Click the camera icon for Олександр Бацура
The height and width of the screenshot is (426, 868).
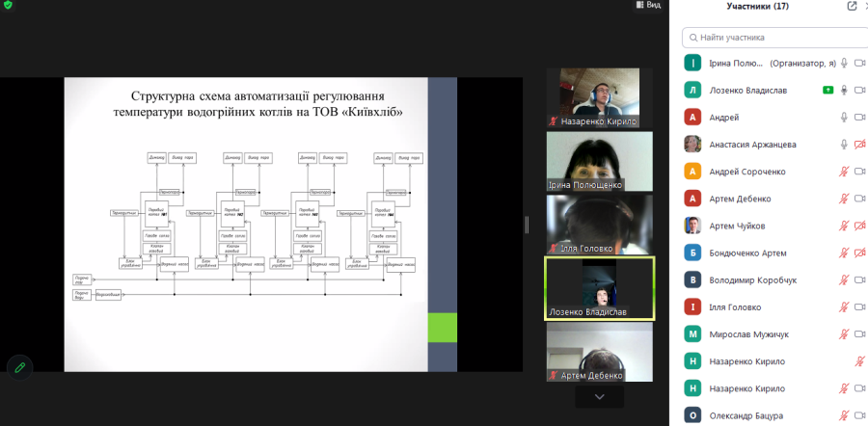point(859,415)
